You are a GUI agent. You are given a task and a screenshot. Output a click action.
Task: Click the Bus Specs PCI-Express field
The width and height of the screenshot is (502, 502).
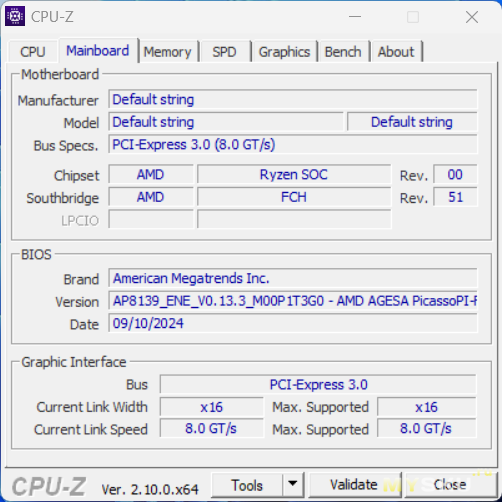point(293,145)
